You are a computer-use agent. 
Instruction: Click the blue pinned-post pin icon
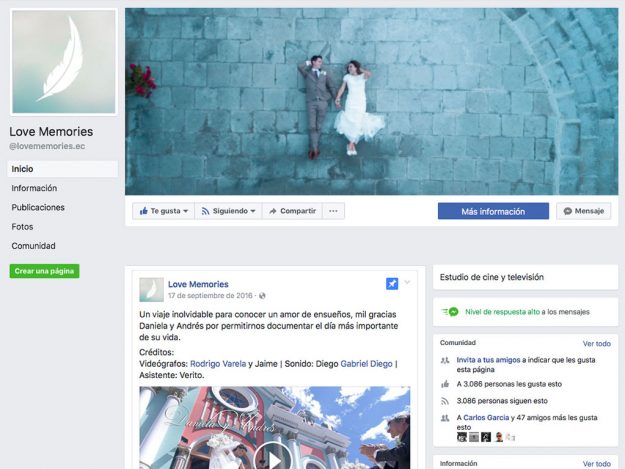(392, 284)
